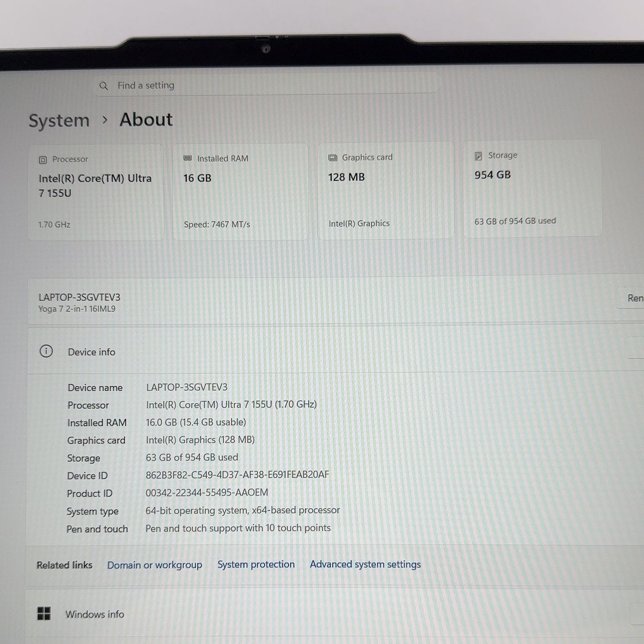Select the Product ID 00342-22344-55495-AAOEM
Screen dimensions: 644x644
click(x=207, y=492)
